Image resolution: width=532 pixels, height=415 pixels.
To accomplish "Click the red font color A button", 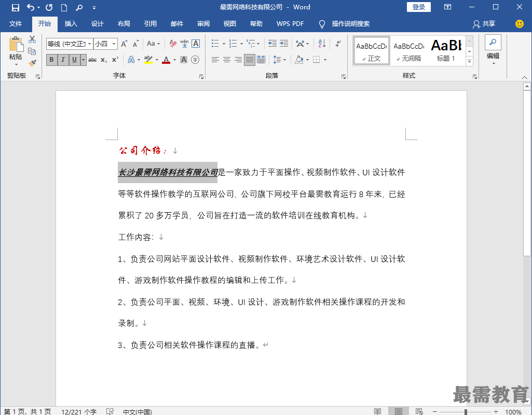I will pos(166,60).
